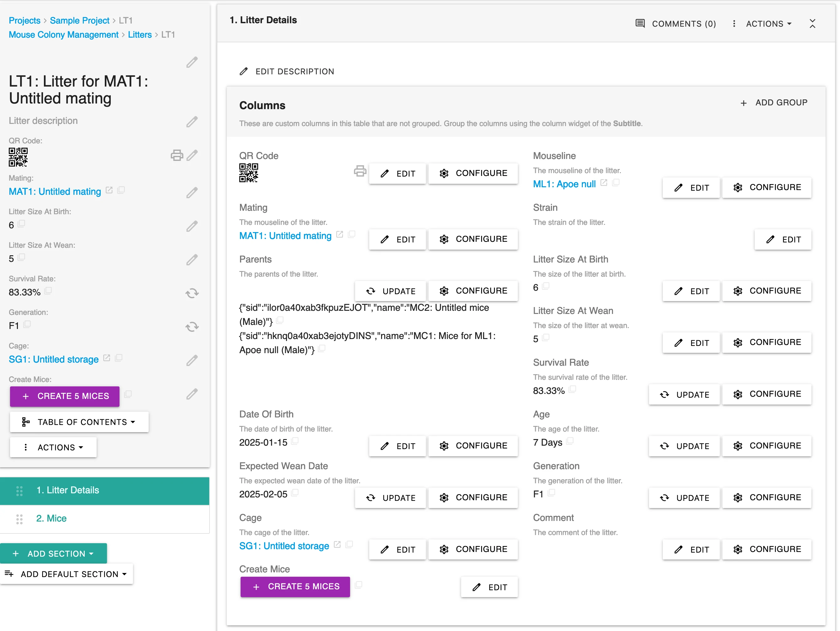The width and height of the screenshot is (840, 631).
Task: Click the pencil edit icon for Litter description
Action: [x=193, y=121]
